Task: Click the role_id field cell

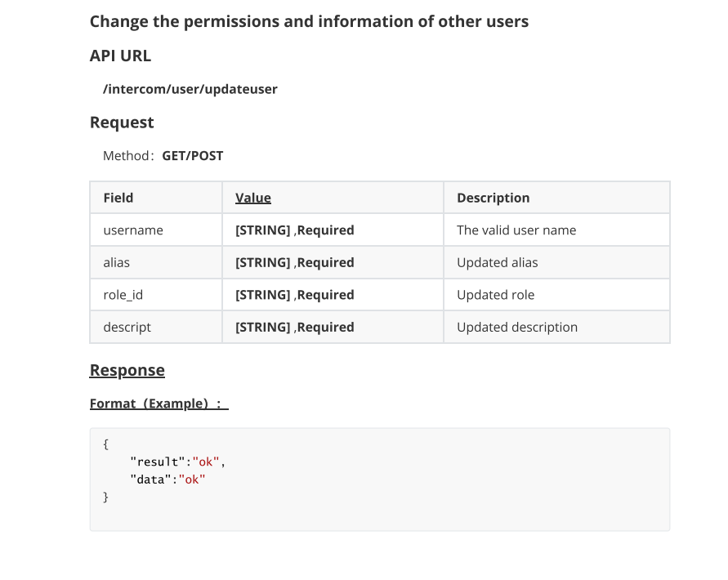Action: tap(156, 295)
